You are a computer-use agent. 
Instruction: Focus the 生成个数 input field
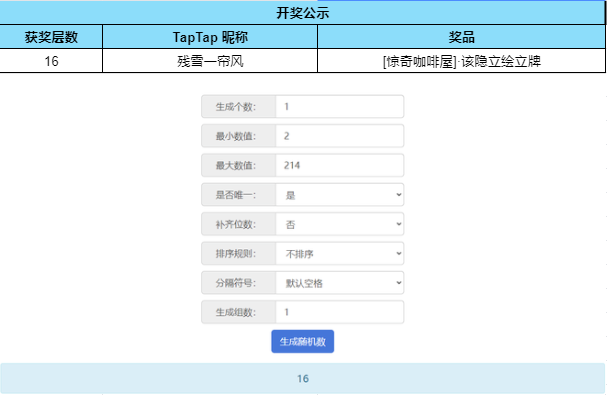coord(340,106)
